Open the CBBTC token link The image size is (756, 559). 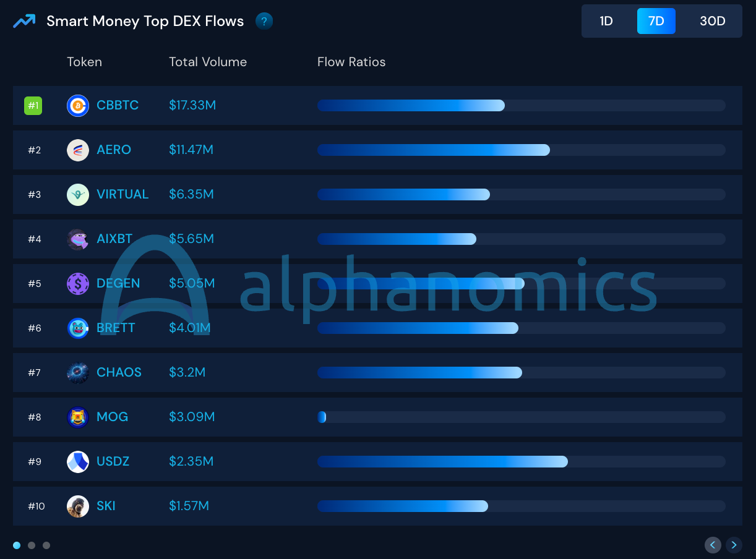pyautogui.click(x=118, y=106)
